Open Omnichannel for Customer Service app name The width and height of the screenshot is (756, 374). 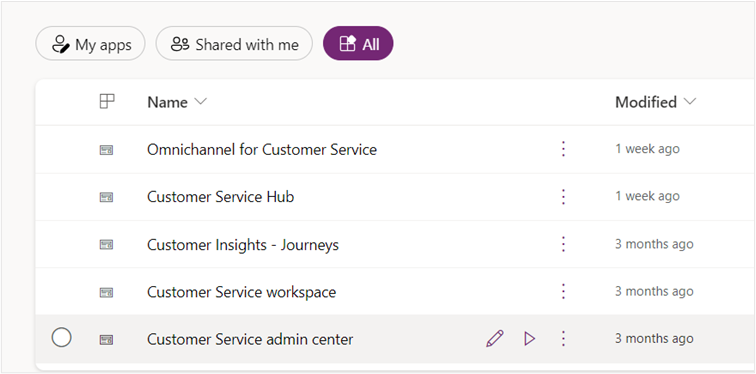pyautogui.click(x=262, y=149)
